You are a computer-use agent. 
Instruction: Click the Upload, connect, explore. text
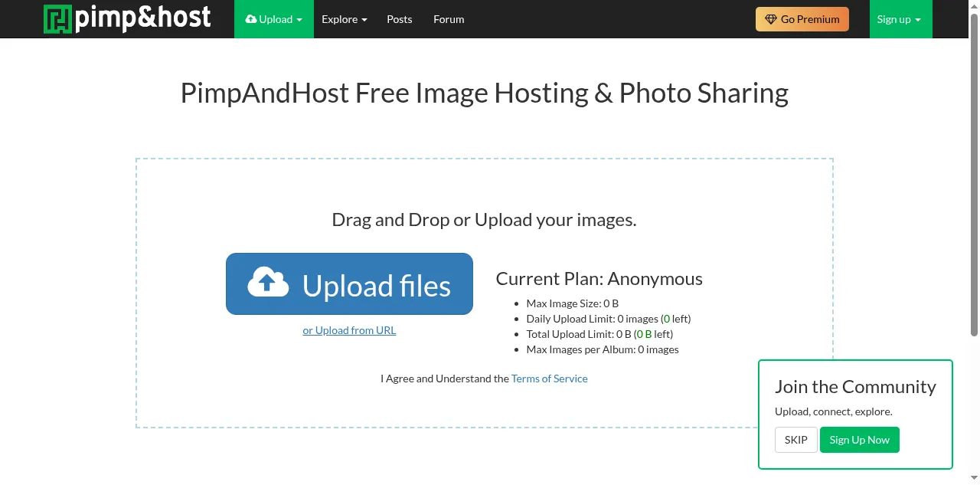(834, 411)
